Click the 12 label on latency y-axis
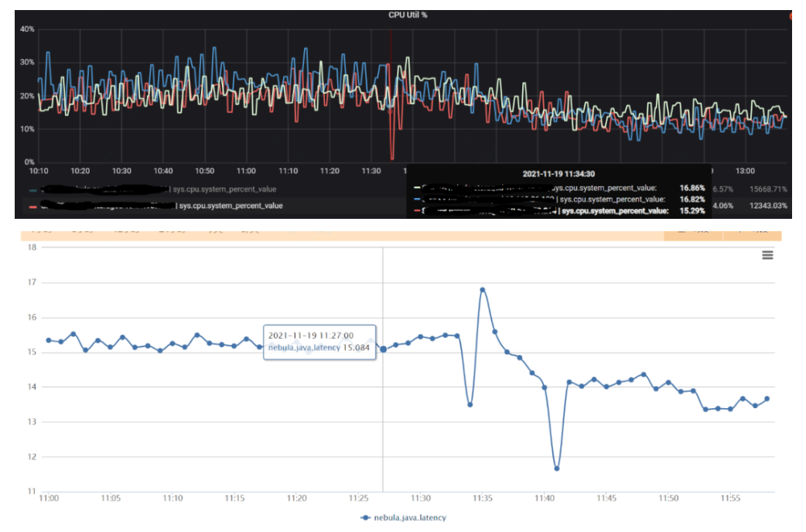This screenshot has width=806, height=532. pyautogui.click(x=32, y=456)
